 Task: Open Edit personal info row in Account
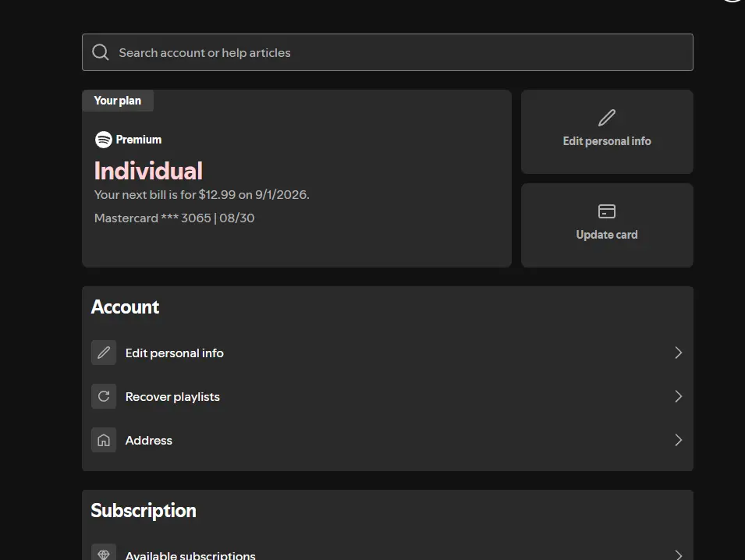pyautogui.click(x=387, y=353)
